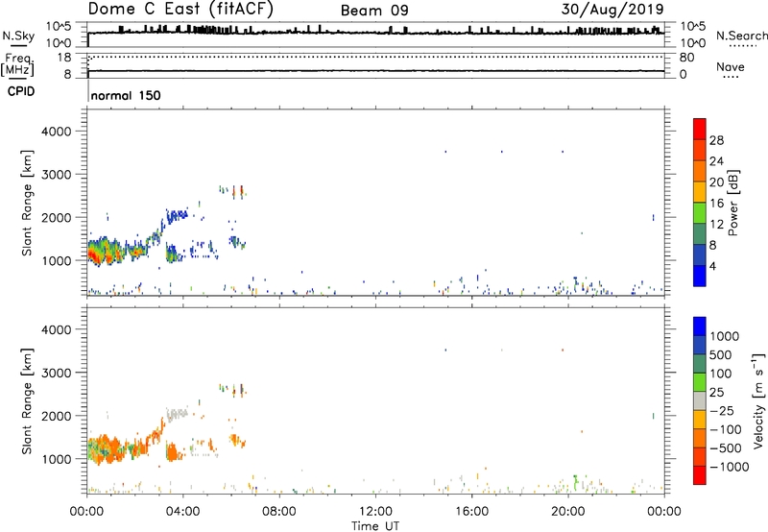Click the 'Nave' legend label
Screen dimensions: 768x532
tap(731, 66)
